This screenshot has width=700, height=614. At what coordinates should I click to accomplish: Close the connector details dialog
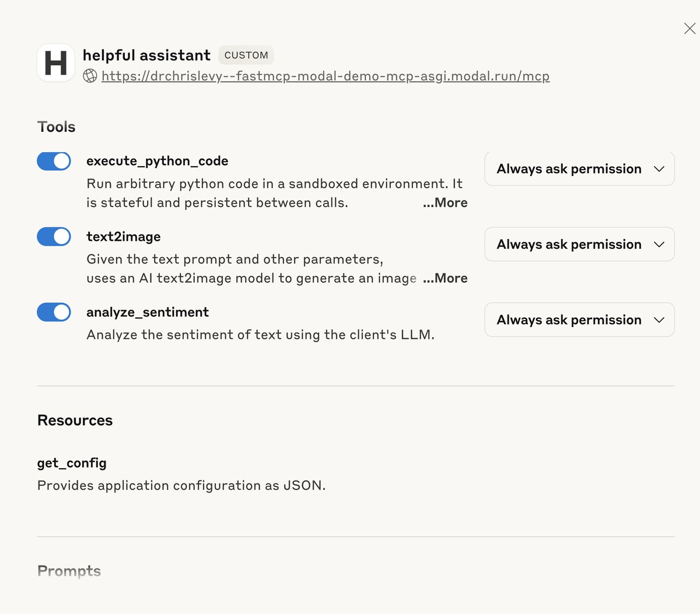click(689, 29)
